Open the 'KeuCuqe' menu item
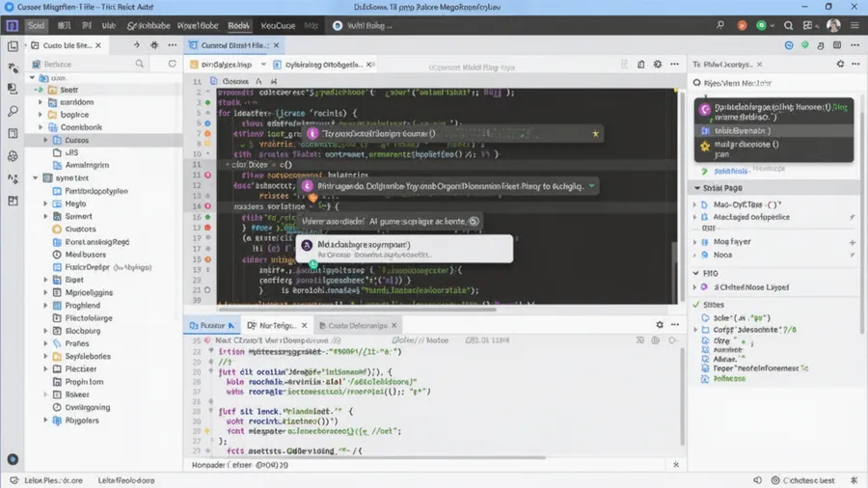Viewport: 868px width, 488px height. click(278, 25)
